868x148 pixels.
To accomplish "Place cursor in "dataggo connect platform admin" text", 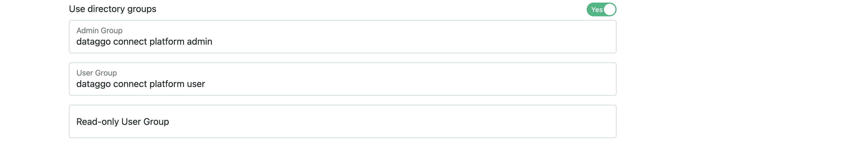I will click(144, 42).
